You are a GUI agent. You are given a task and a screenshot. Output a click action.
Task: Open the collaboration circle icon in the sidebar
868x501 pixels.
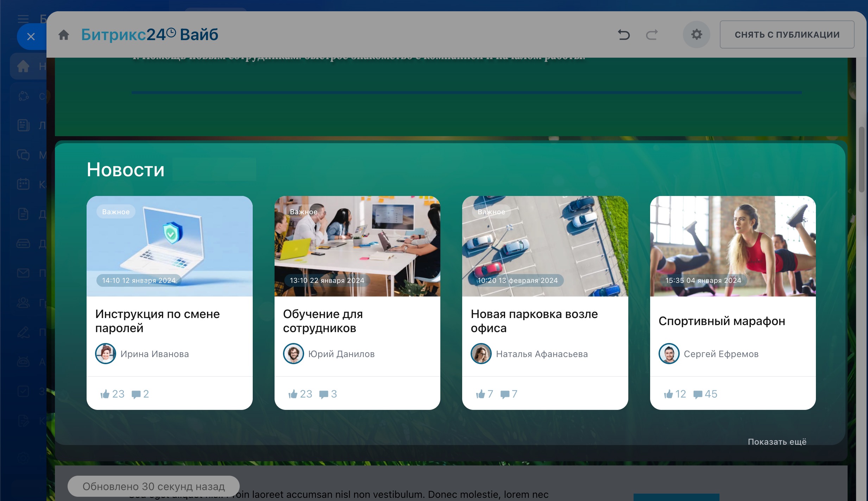(23, 96)
